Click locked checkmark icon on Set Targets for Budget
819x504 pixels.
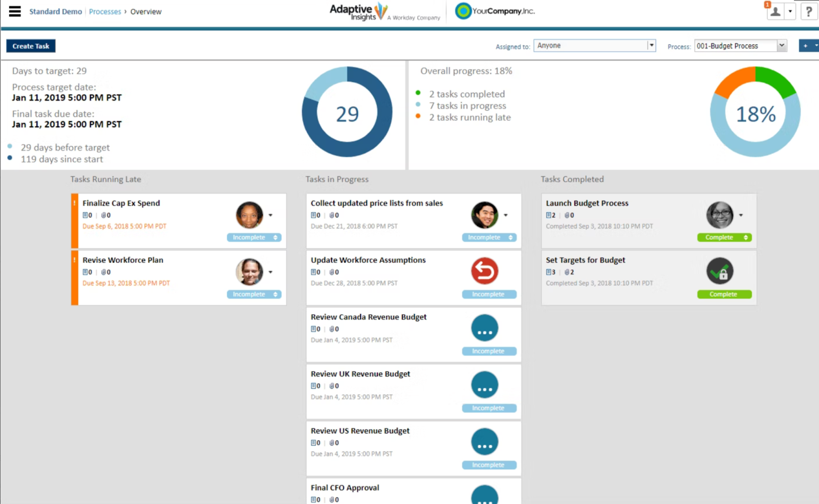pos(720,271)
